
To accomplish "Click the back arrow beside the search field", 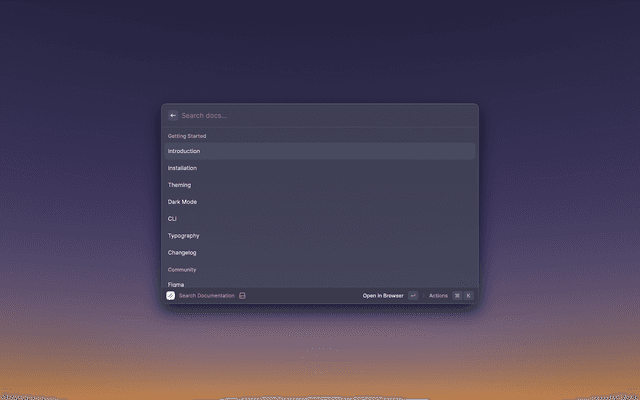I will pos(173,115).
